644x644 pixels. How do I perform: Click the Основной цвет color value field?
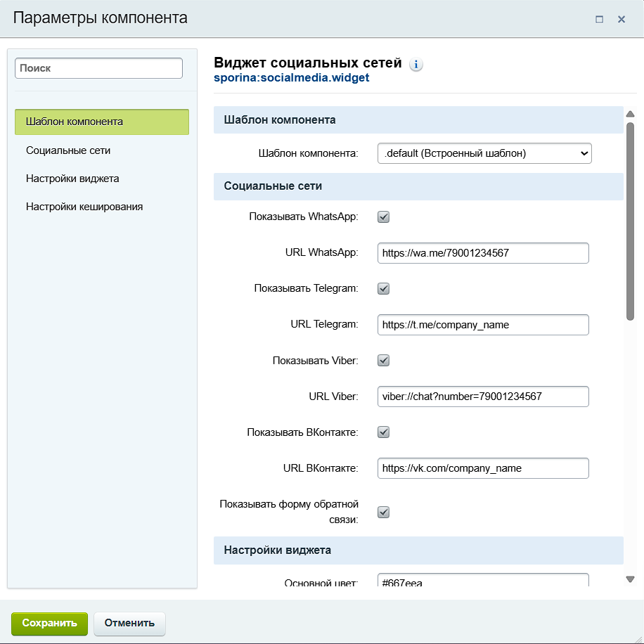click(483, 582)
